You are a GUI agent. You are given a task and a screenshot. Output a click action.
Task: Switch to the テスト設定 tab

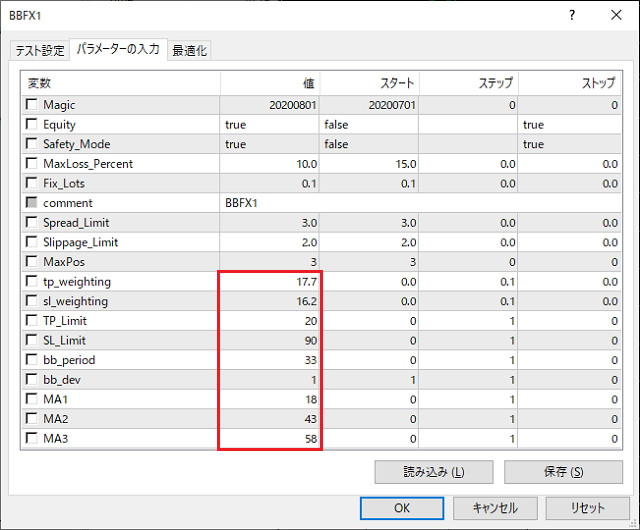(x=40, y=51)
